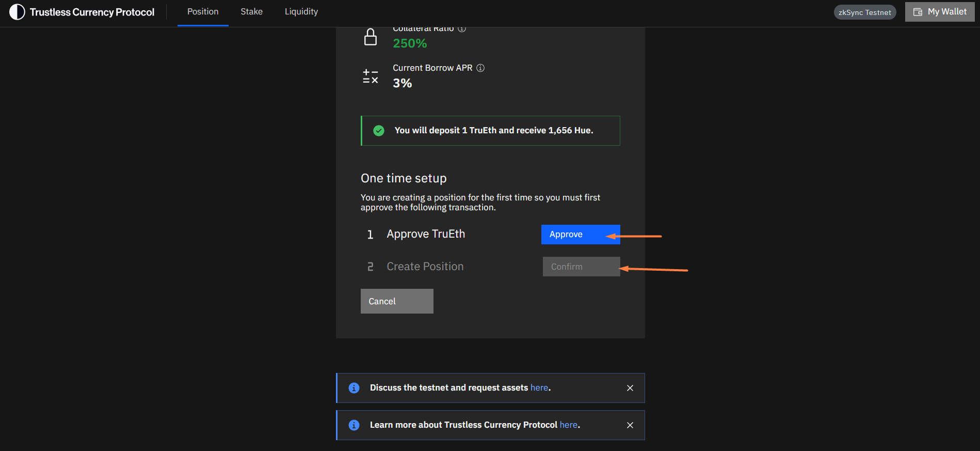980x451 pixels.
Task: Dismiss the testnet discussion banner
Action: click(630, 388)
